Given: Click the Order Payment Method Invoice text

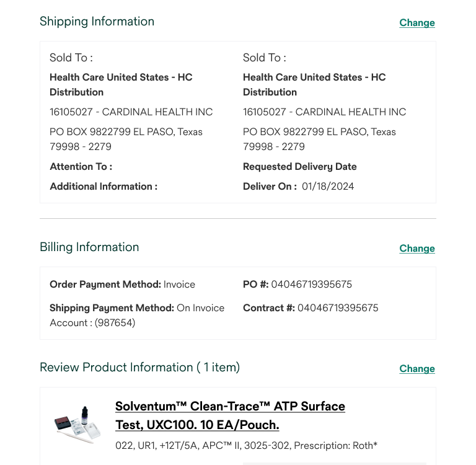Looking at the screenshot, I should tap(179, 285).
